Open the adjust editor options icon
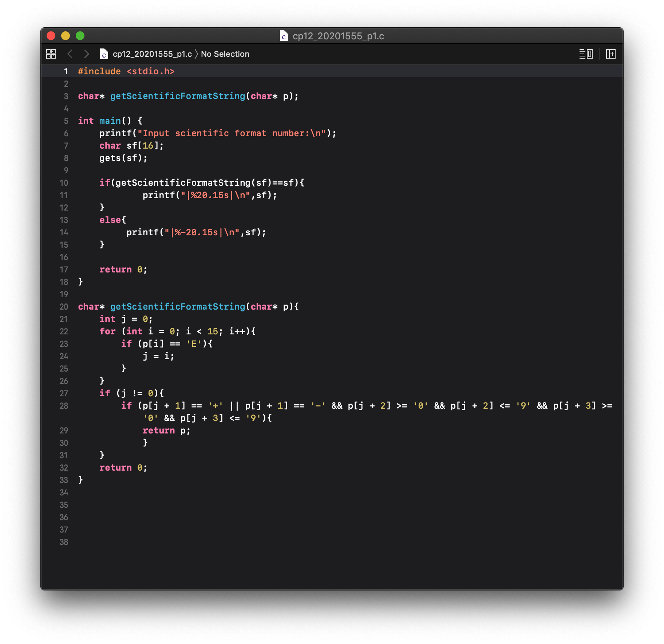Screen dimensions: 664x644 (586, 54)
